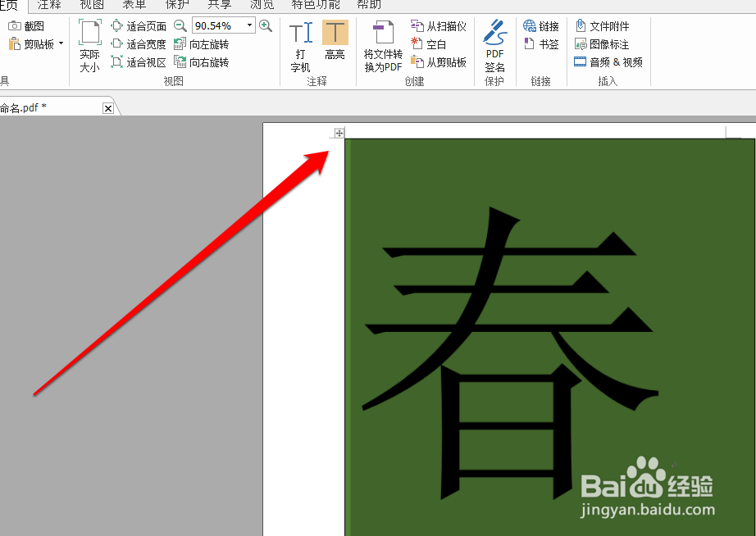Add an 图像标注 image annotation
This screenshot has height=536, width=756.
click(x=608, y=43)
